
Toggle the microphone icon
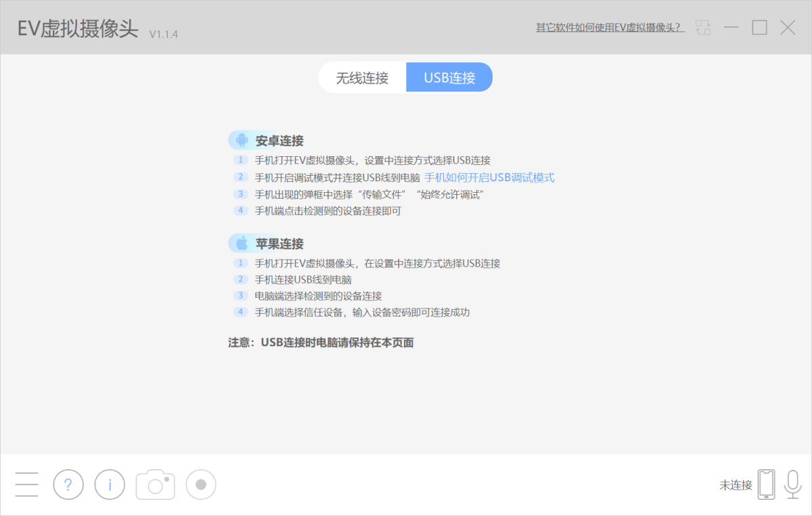click(792, 484)
